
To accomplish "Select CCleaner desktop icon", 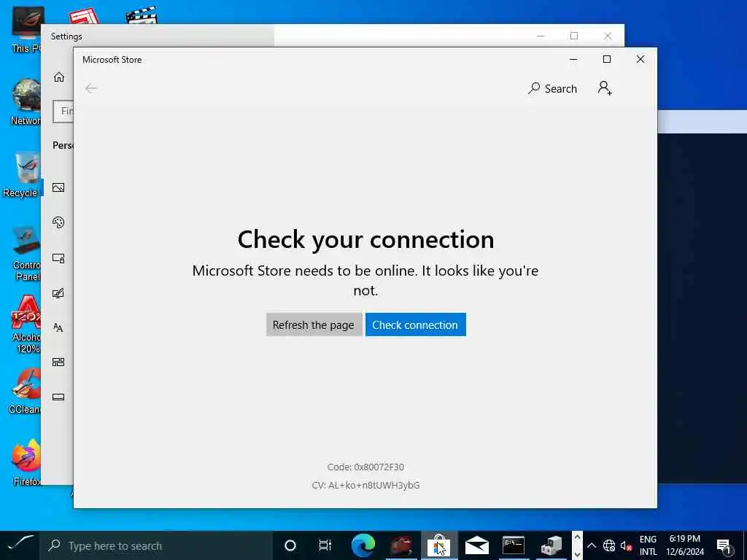I will [25, 392].
